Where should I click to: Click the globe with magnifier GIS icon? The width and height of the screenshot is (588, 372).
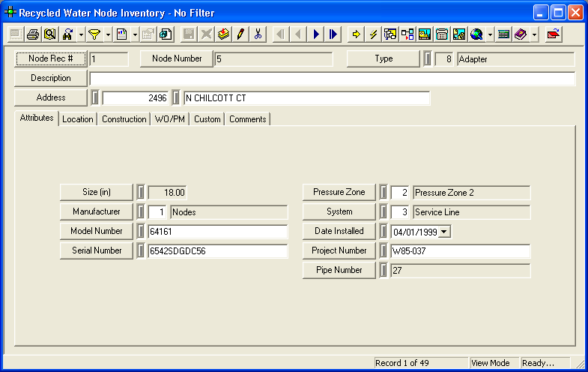[476, 34]
